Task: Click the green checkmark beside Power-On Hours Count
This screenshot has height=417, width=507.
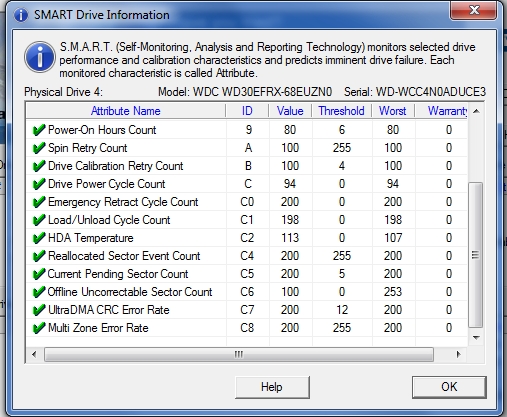Action: pos(39,130)
